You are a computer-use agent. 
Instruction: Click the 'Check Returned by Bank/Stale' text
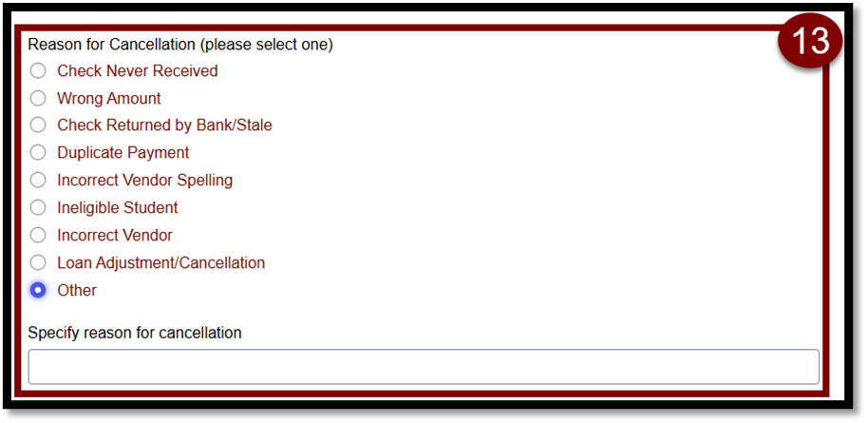click(164, 125)
